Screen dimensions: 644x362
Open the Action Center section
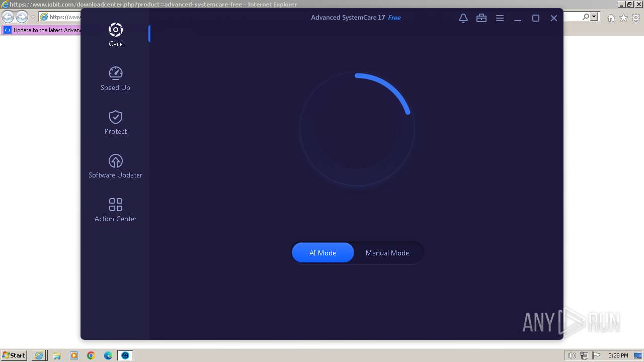[115, 210]
